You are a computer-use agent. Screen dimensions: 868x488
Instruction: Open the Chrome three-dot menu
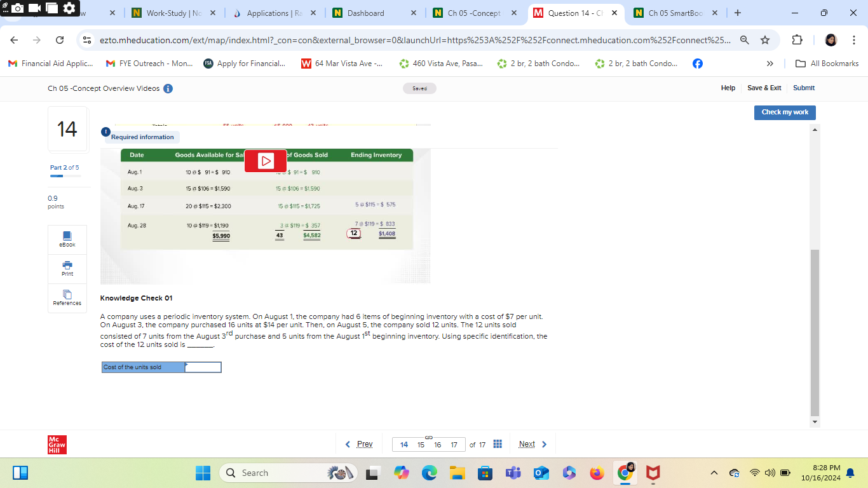click(x=855, y=40)
